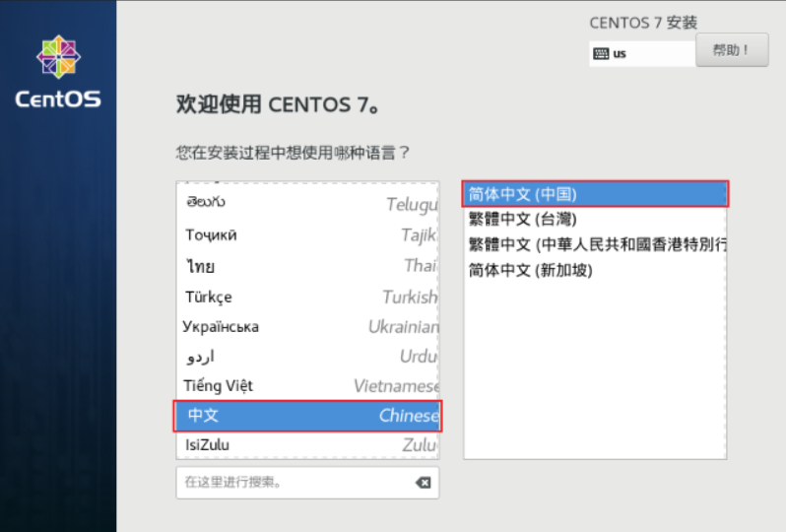Choose Українська Ukrainian language
786x532 pixels.
pos(307,326)
